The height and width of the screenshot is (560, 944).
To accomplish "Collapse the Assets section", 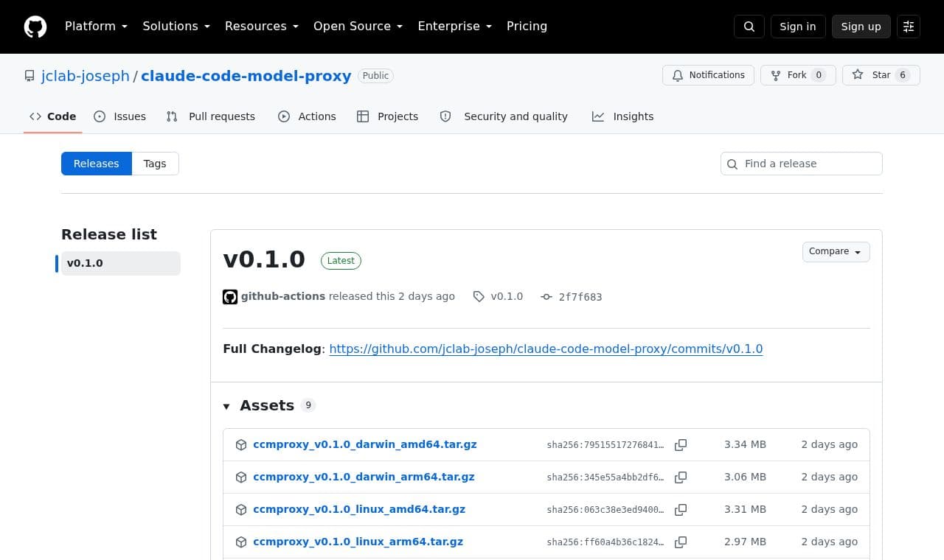I will (x=269, y=405).
